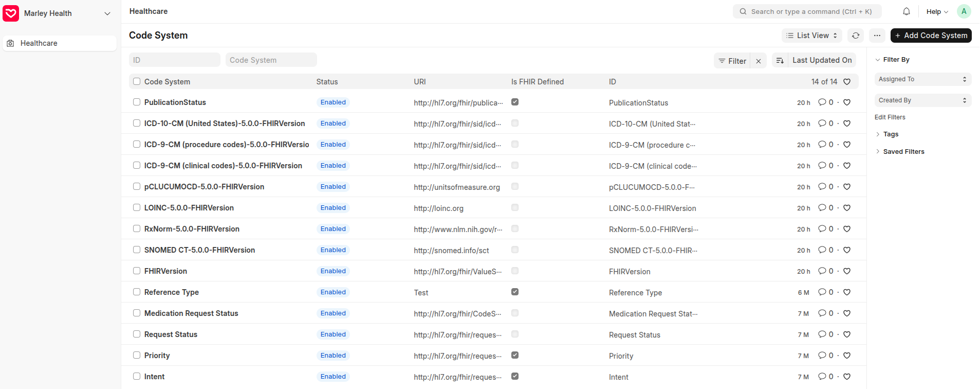Open the notifications bell
The height and width of the screenshot is (389, 980).
point(907,11)
